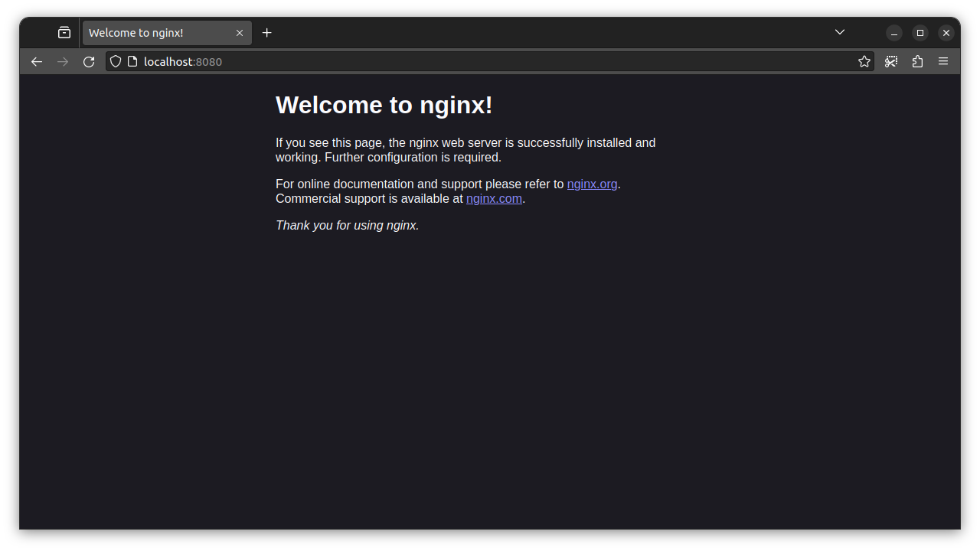Click the Welcome to nginx! heading
This screenshot has height=551, width=980.
click(x=384, y=105)
